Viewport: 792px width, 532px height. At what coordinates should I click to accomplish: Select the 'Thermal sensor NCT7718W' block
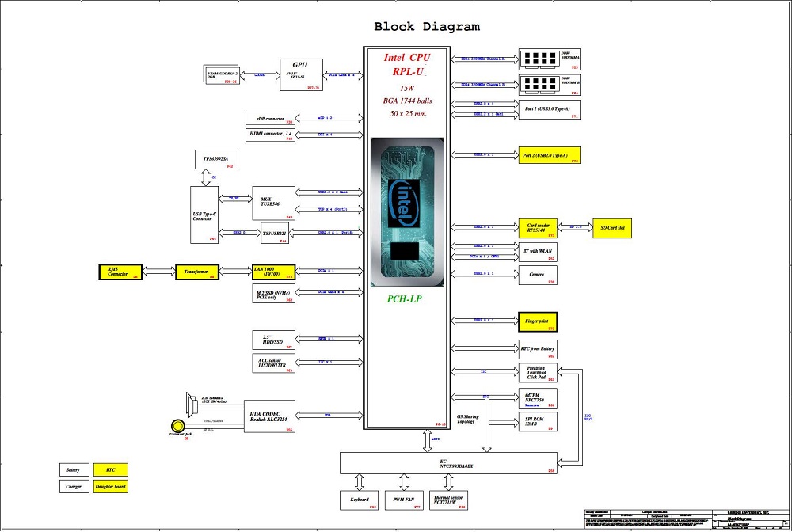448,500
